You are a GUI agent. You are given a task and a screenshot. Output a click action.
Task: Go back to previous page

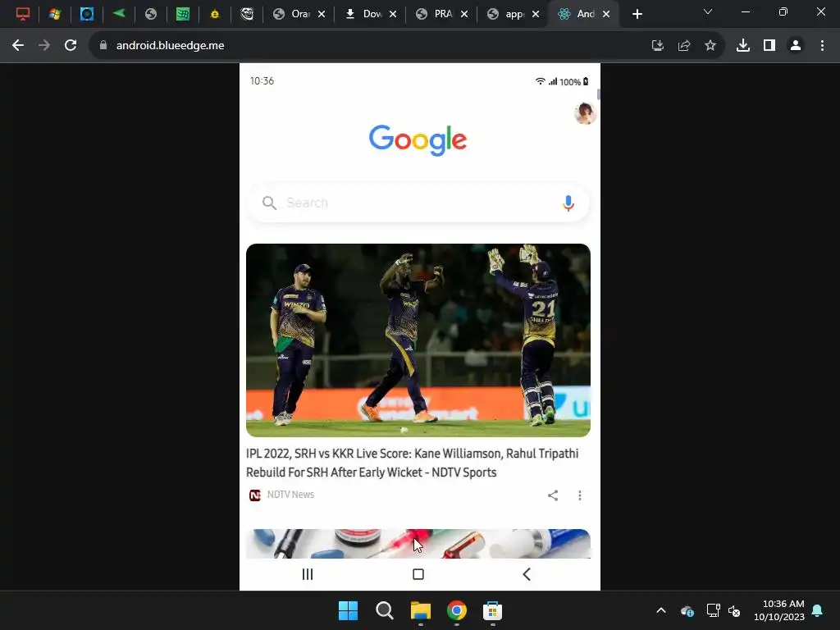click(18, 46)
